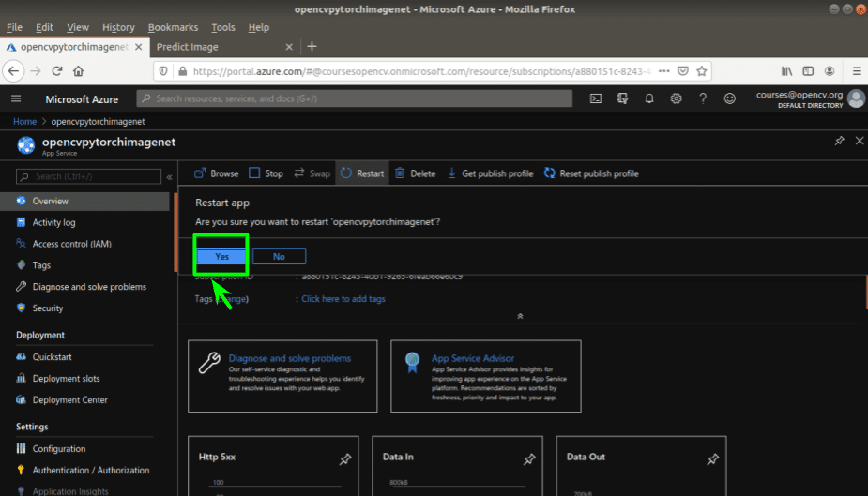The width and height of the screenshot is (868, 496).
Task: Click here to add tags link
Action: tap(343, 299)
